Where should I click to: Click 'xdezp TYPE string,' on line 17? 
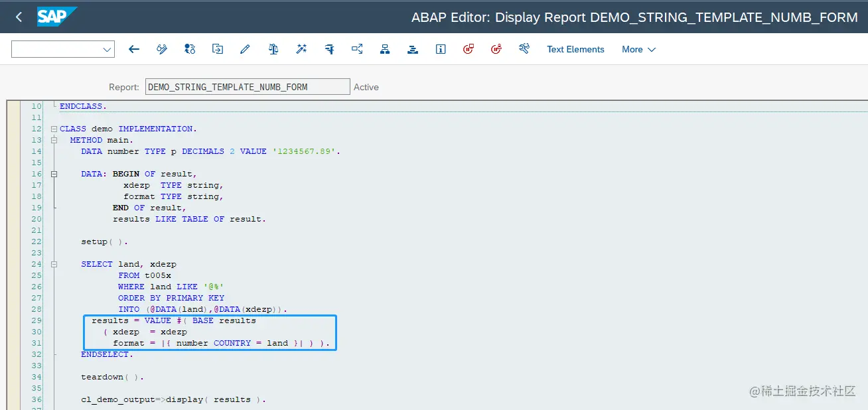(173, 185)
